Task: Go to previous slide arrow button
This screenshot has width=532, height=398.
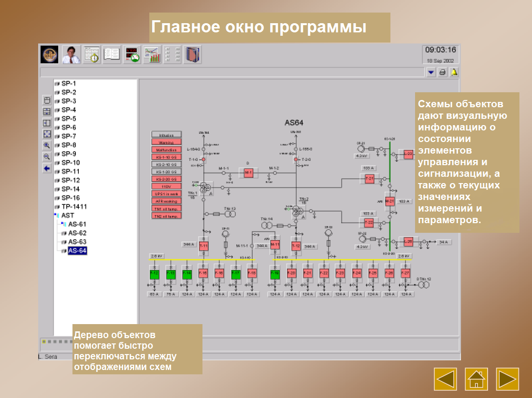Action: point(445,379)
